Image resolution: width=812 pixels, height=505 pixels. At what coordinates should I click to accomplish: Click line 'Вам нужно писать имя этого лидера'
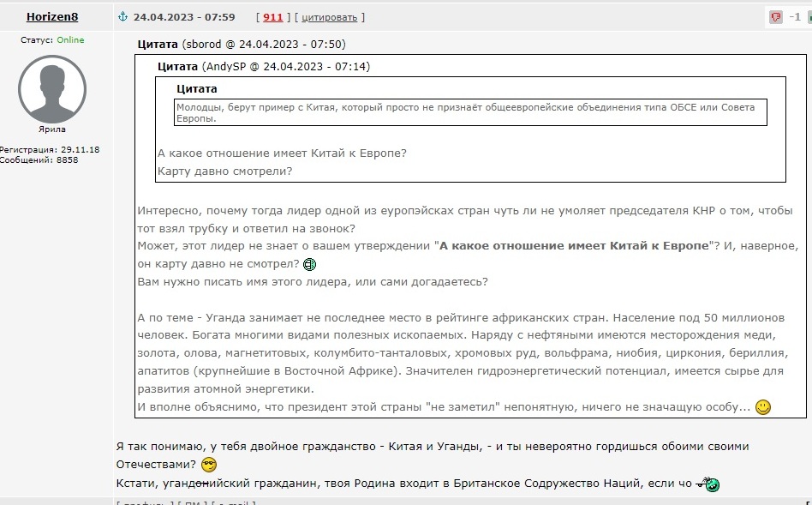[x=313, y=282]
